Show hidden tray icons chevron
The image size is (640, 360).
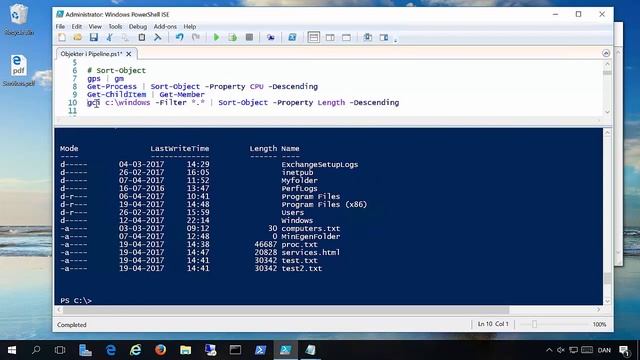coord(549,350)
